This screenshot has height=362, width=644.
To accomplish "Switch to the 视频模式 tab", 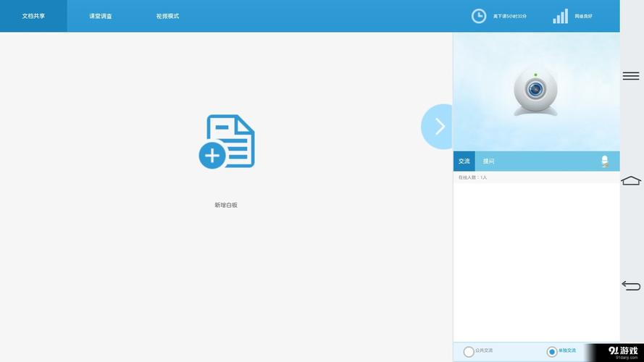I will [167, 16].
